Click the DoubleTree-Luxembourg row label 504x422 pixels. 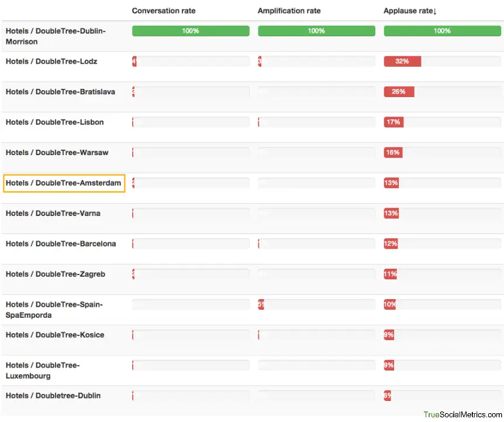coord(43,370)
